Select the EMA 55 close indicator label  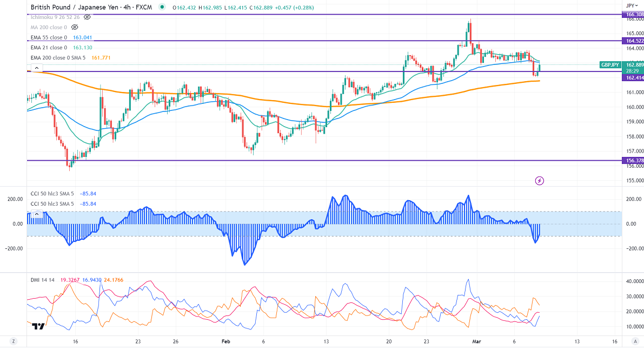(x=49, y=37)
